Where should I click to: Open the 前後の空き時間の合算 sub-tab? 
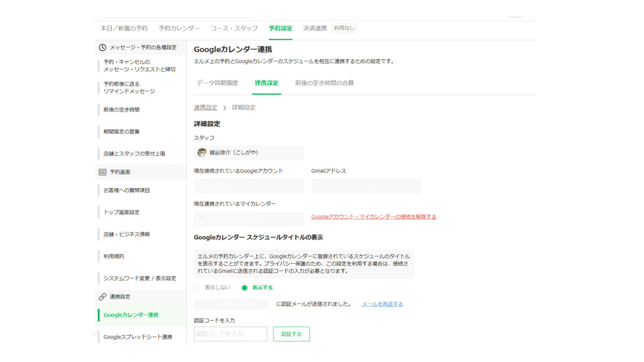pyautogui.click(x=324, y=83)
